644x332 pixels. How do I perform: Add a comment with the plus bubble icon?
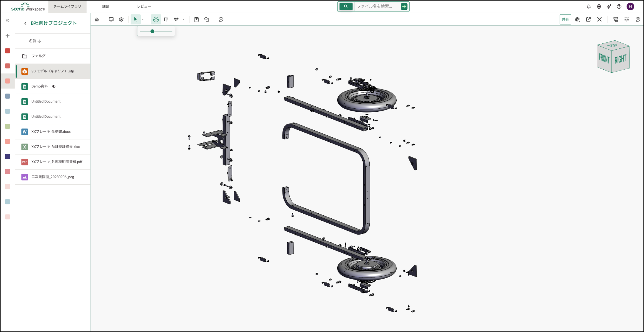pyautogui.click(x=221, y=19)
